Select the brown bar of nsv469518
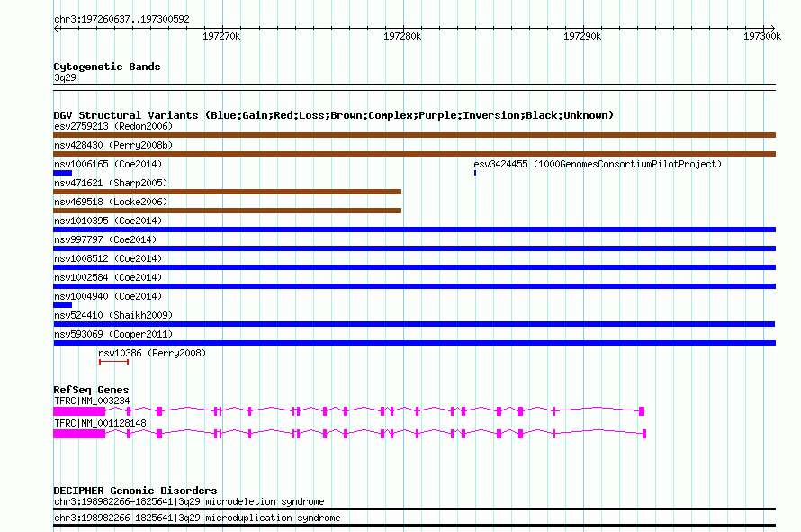Screen dimensions: 801x532 228,211
